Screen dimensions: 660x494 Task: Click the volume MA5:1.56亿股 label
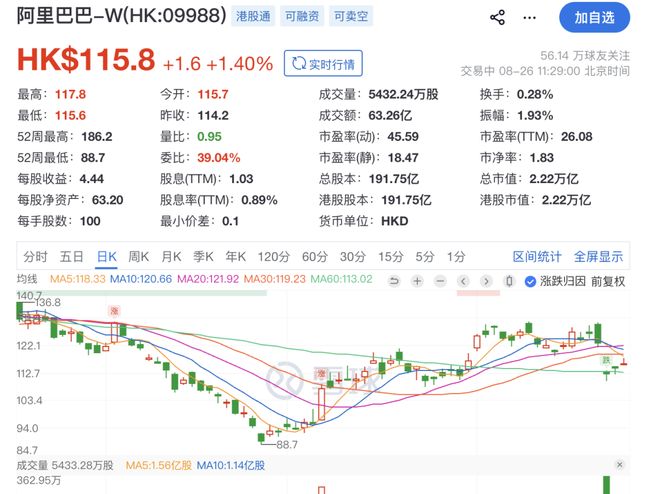click(159, 465)
